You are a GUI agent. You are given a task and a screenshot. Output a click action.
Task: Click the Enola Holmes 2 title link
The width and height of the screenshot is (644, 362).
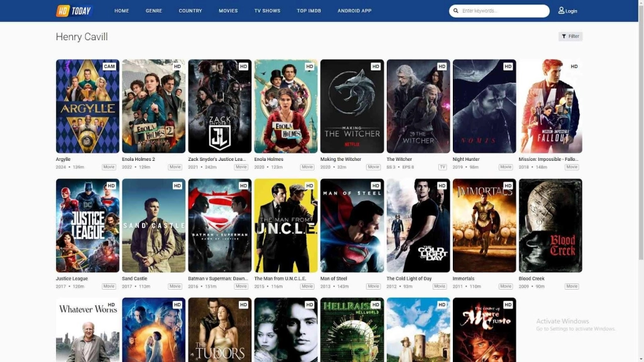pyautogui.click(x=138, y=159)
